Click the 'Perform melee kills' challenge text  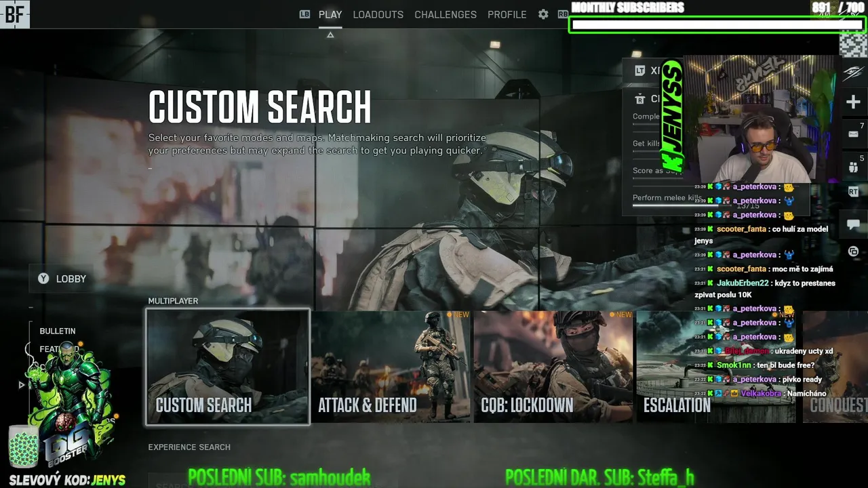click(x=667, y=198)
